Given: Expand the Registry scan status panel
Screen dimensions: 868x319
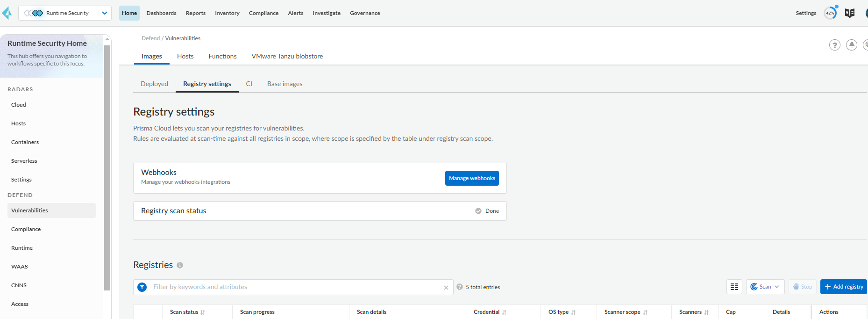Looking at the screenshot, I should pos(320,211).
